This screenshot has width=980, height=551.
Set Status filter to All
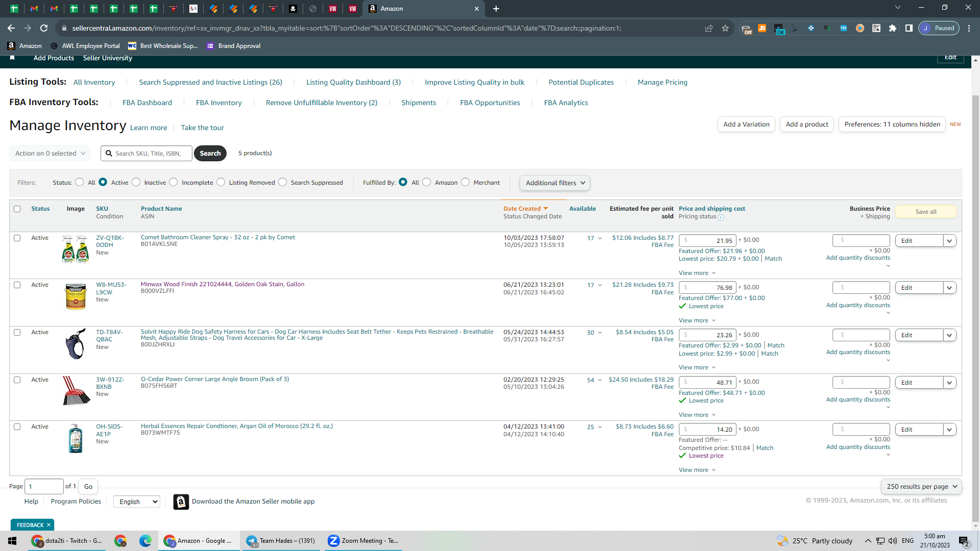[x=79, y=182]
